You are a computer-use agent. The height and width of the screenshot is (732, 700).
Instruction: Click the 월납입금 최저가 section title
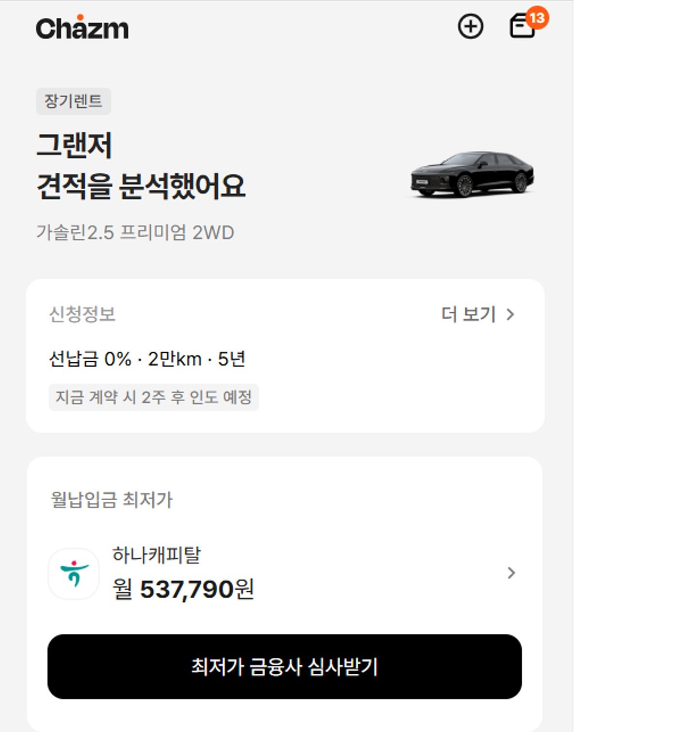(x=111, y=499)
